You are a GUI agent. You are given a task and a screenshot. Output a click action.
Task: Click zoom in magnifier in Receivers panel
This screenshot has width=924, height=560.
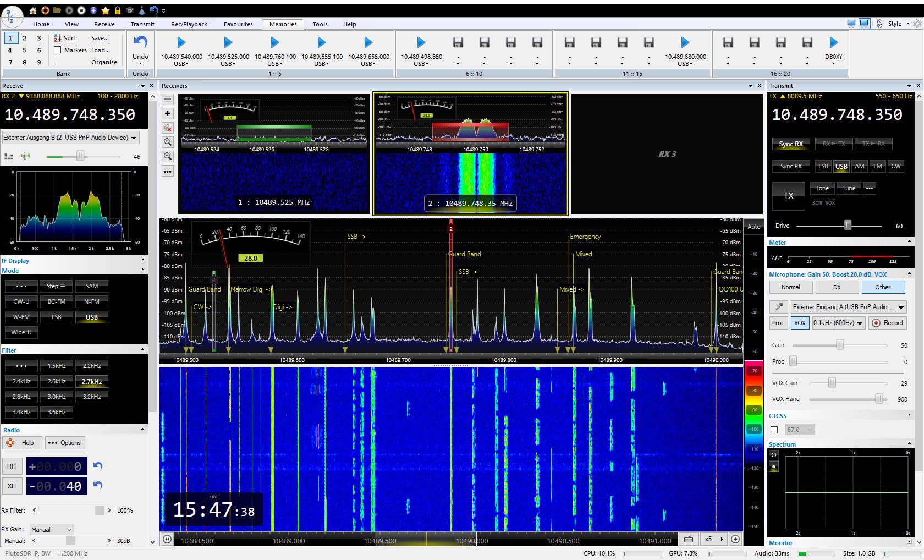pos(168,142)
